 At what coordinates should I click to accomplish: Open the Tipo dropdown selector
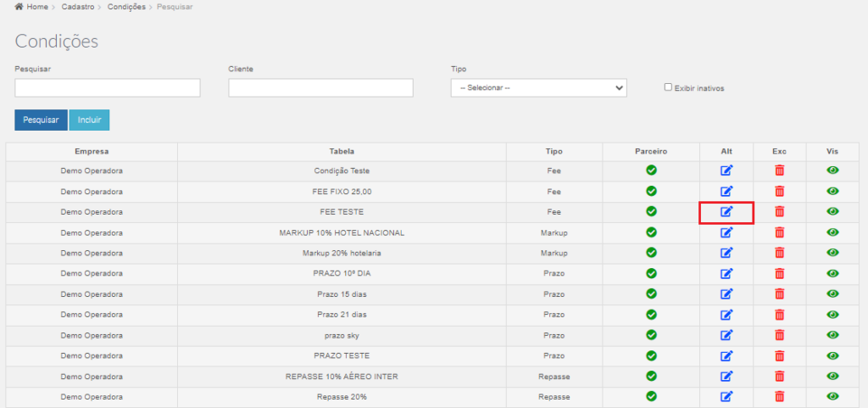[x=538, y=87]
